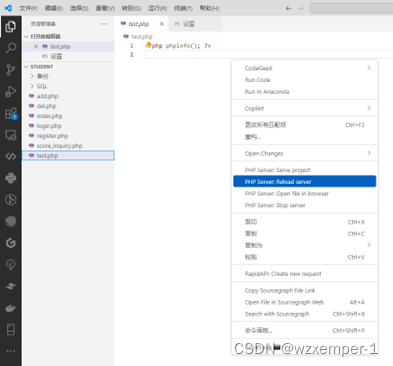Click the fingerprint-style activity bar icon

11,221
